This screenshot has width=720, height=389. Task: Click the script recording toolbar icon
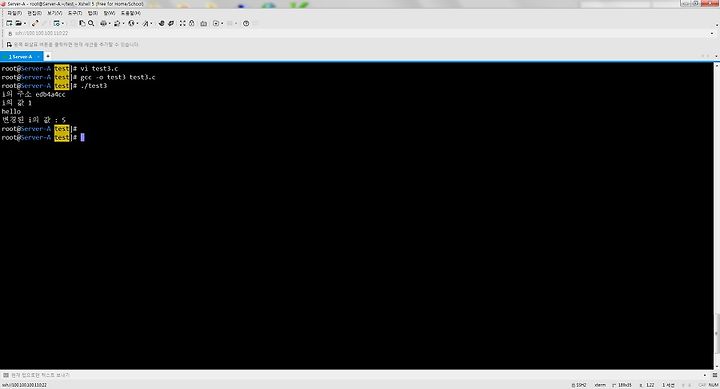tap(216, 23)
